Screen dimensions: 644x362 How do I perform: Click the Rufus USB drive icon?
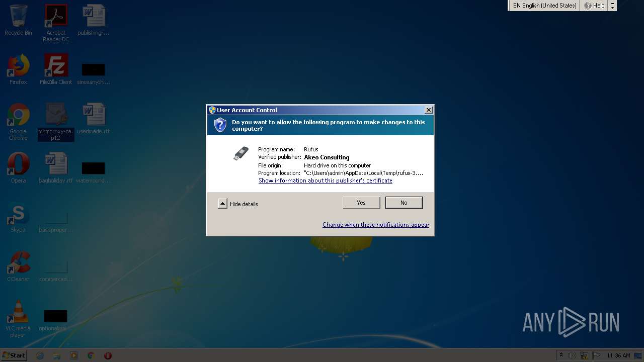[241, 153]
